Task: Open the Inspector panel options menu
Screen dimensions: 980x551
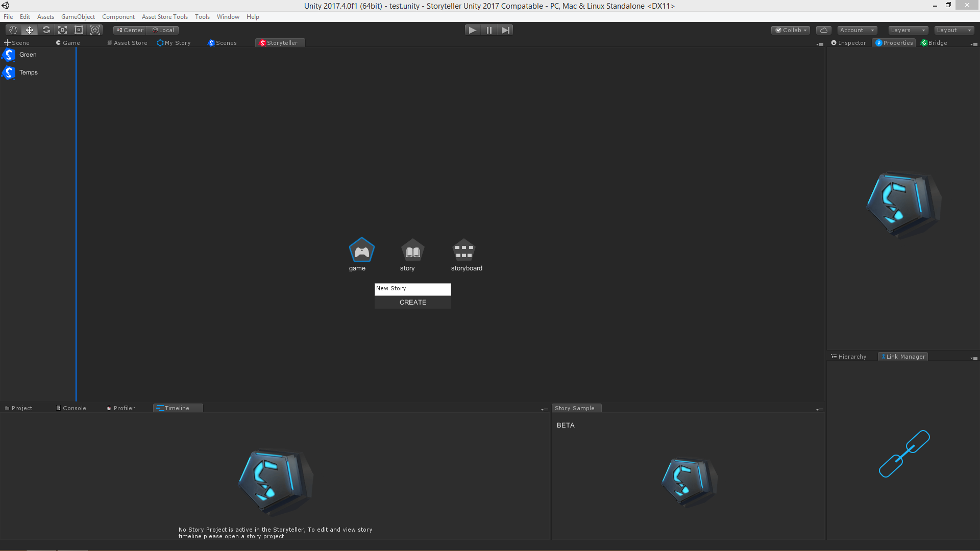Action: (x=974, y=44)
